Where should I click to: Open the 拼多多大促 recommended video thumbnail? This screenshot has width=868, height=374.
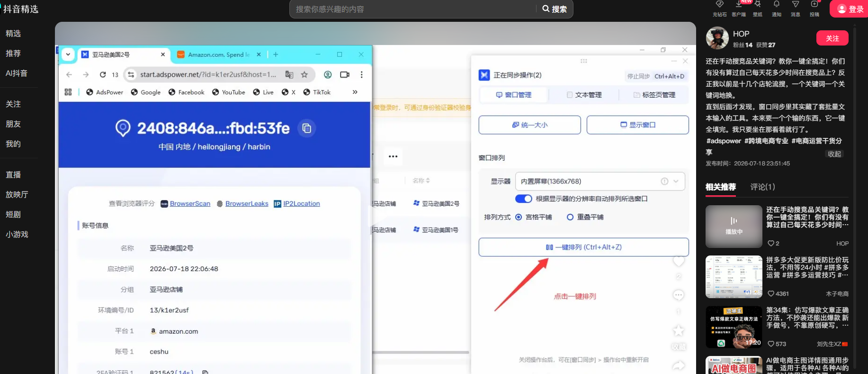tap(734, 277)
